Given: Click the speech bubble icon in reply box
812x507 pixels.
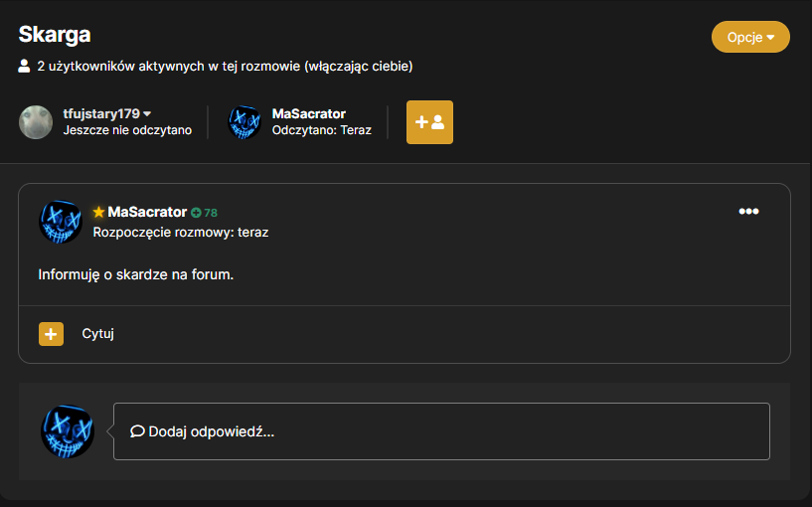Looking at the screenshot, I should point(137,431).
